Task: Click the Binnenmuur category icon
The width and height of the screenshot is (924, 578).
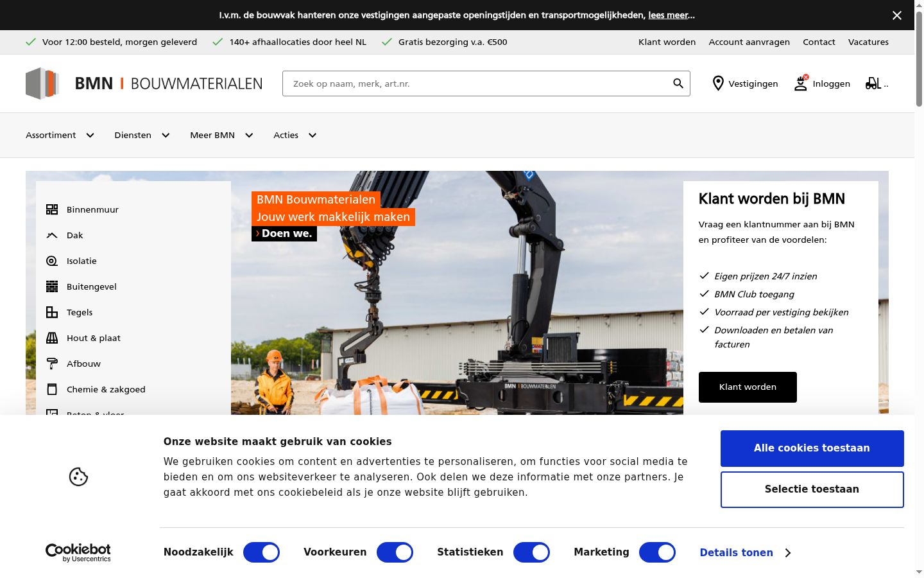Action: [52, 209]
